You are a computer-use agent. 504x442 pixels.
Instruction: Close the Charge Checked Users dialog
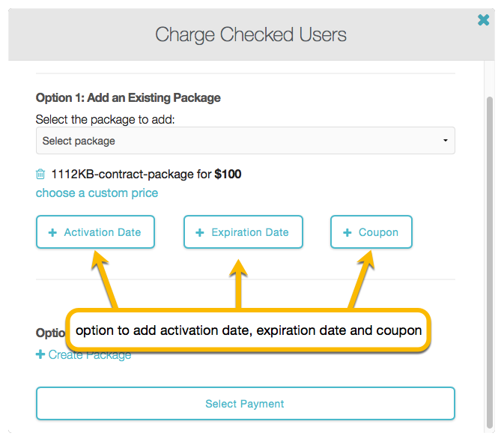pyautogui.click(x=484, y=20)
